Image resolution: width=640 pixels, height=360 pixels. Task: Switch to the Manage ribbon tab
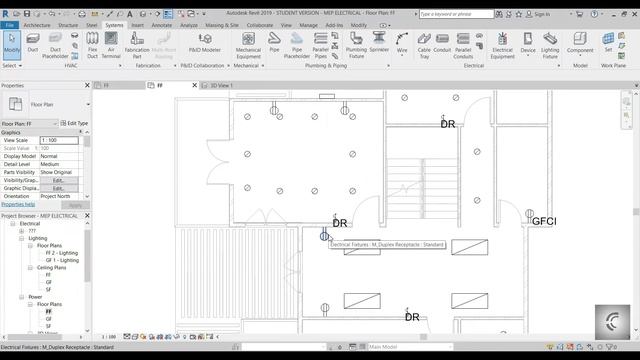tap(308, 25)
